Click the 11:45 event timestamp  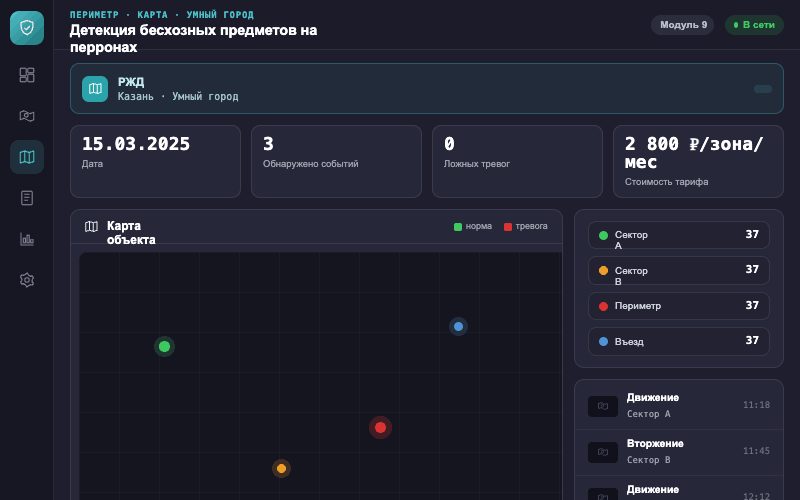click(x=756, y=451)
